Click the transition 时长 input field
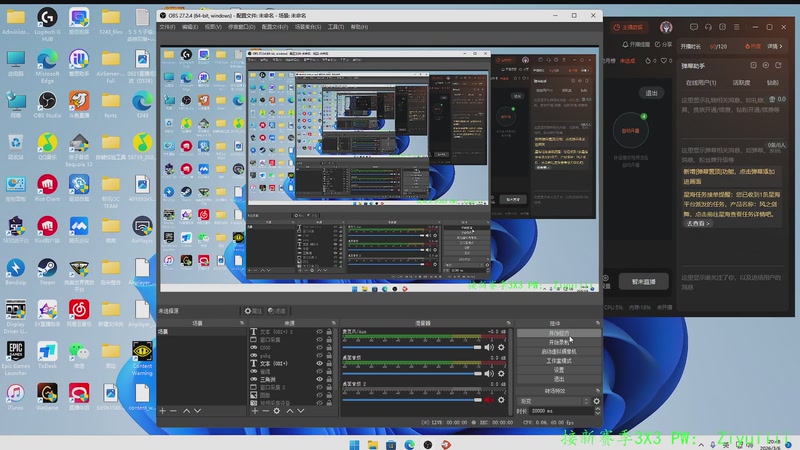This screenshot has height=450, width=800. point(561,411)
